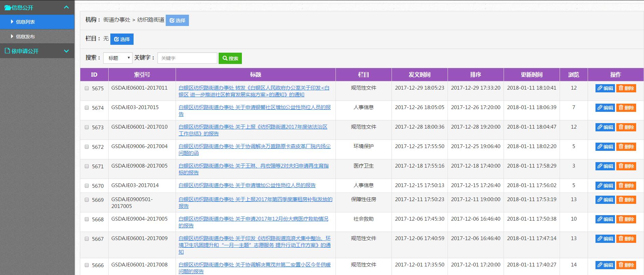Delete row 5670 with 删除 icon button

pos(626,186)
